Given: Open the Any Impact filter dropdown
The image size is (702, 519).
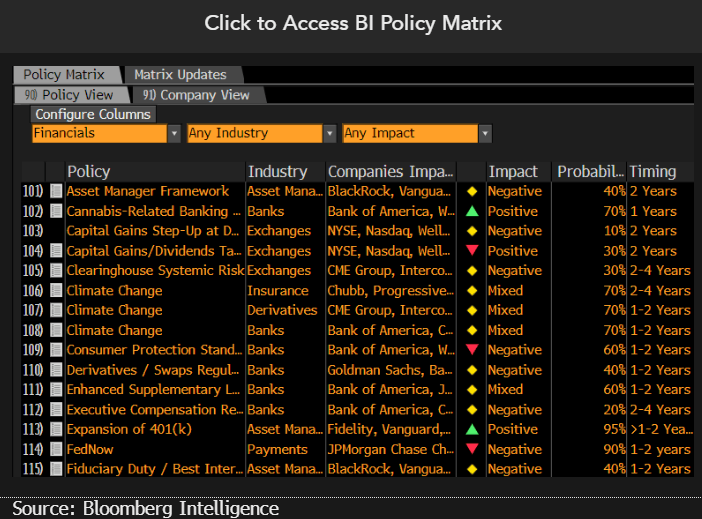Looking at the screenshot, I should (x=485, y=133).
